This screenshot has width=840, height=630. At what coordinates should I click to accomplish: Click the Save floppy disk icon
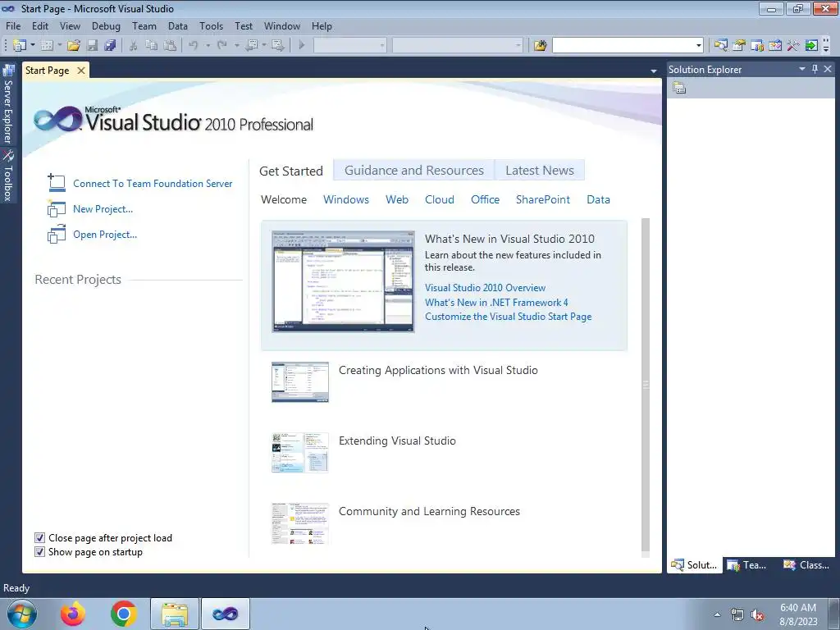(x=92, y=46)
